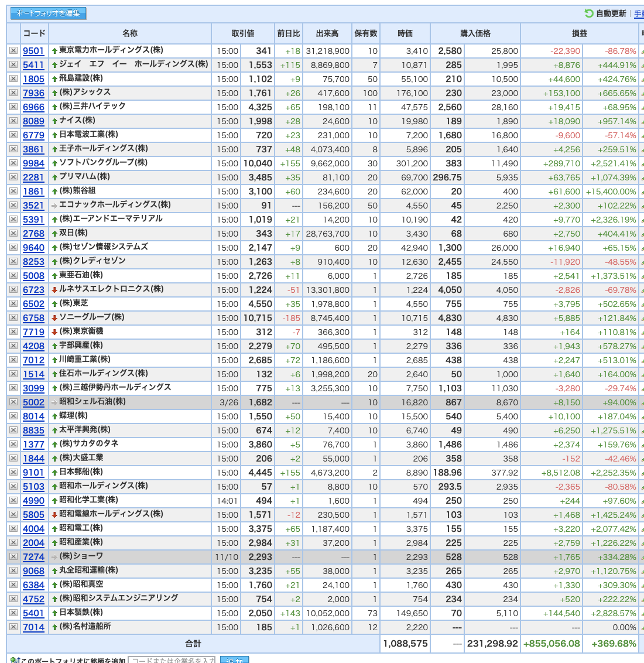Click the stock code input field
The width and height of the screenshot is (644, 663).
172,659
